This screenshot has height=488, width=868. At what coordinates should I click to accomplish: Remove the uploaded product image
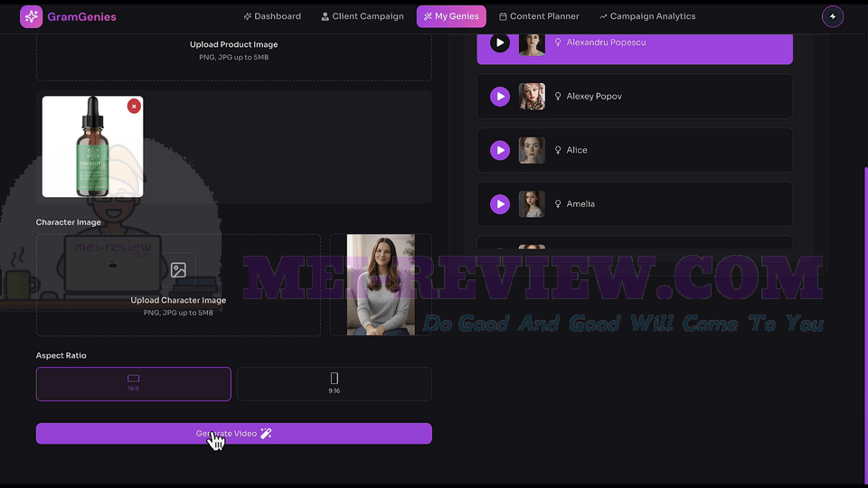point(134,107)
